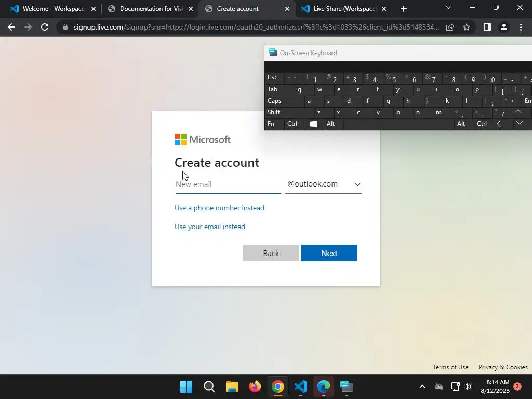The image size is (532, 399).
Task: Open the network status tray icon
Action: (455, 387)
